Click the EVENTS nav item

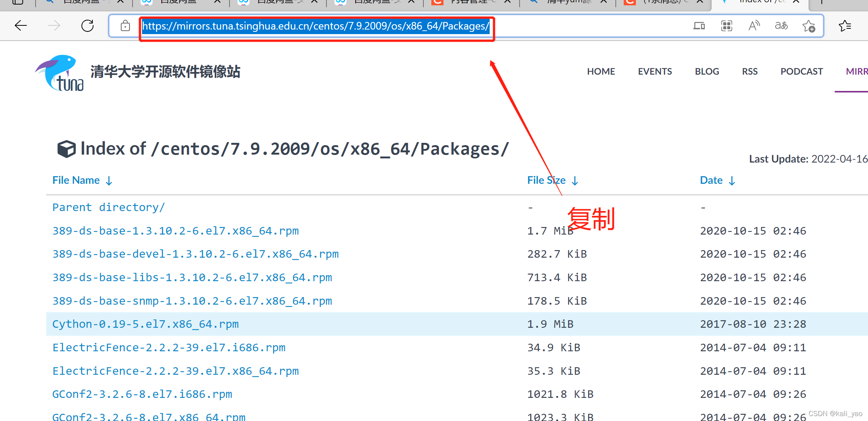655,71
